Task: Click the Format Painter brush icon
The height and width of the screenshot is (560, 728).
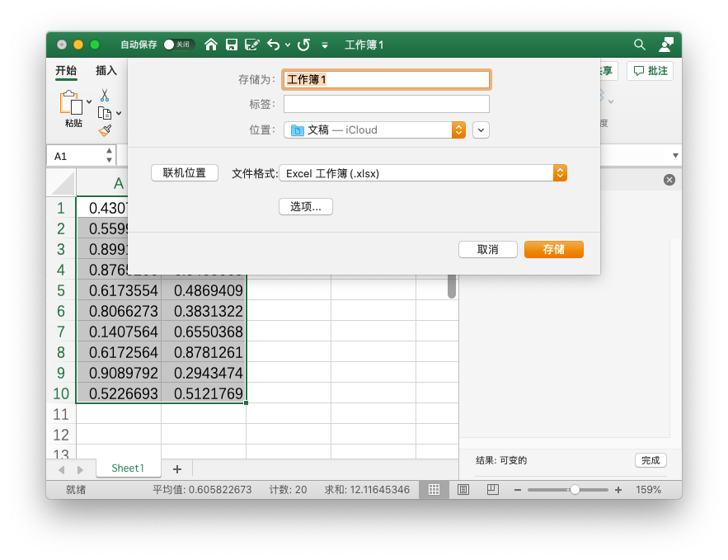Action: 105,130
